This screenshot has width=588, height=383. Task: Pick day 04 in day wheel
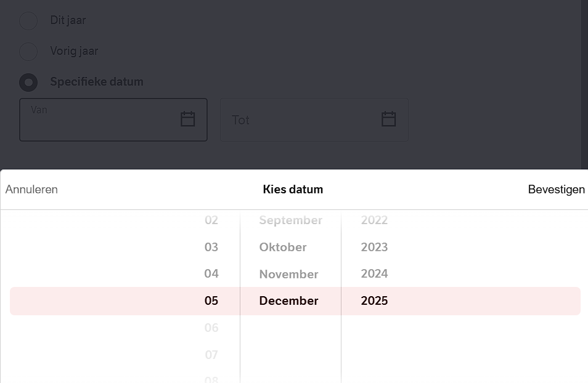coord(211,274)
